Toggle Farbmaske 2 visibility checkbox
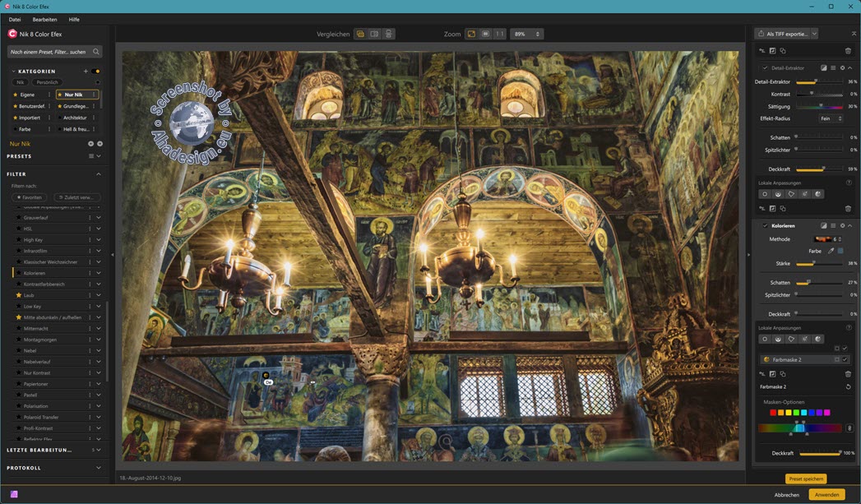The height and width of the screenshot is (504, 861). 845,359
